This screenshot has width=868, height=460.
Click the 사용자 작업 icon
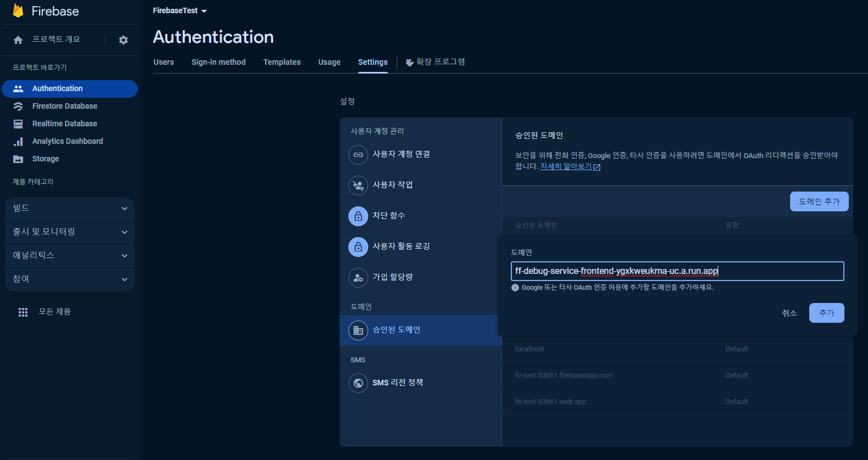(358, 186)
